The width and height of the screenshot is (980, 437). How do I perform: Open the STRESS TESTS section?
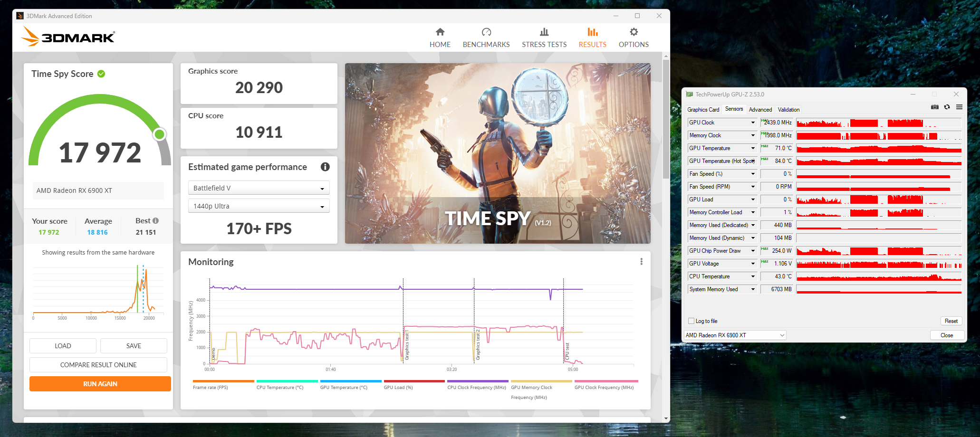pyautogui.click(x=544, y=38)
